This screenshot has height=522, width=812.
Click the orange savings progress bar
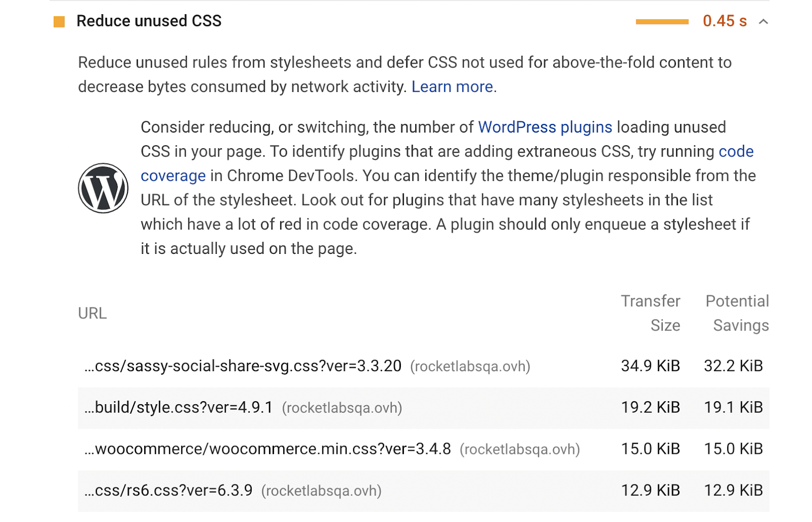click(662, 22)
